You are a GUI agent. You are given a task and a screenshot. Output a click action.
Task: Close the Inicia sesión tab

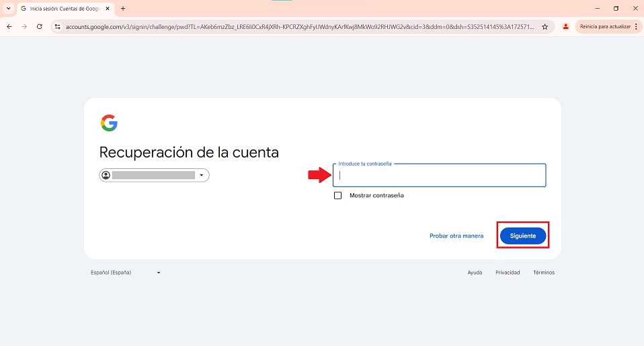point(108,8)
